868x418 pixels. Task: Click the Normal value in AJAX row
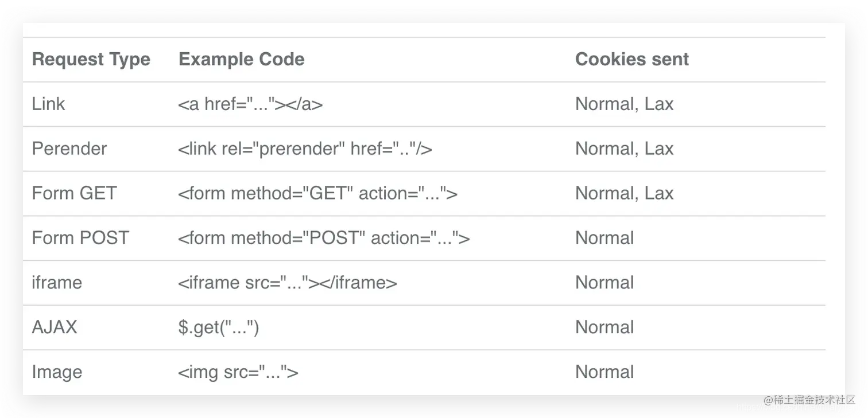pos(604,327)
